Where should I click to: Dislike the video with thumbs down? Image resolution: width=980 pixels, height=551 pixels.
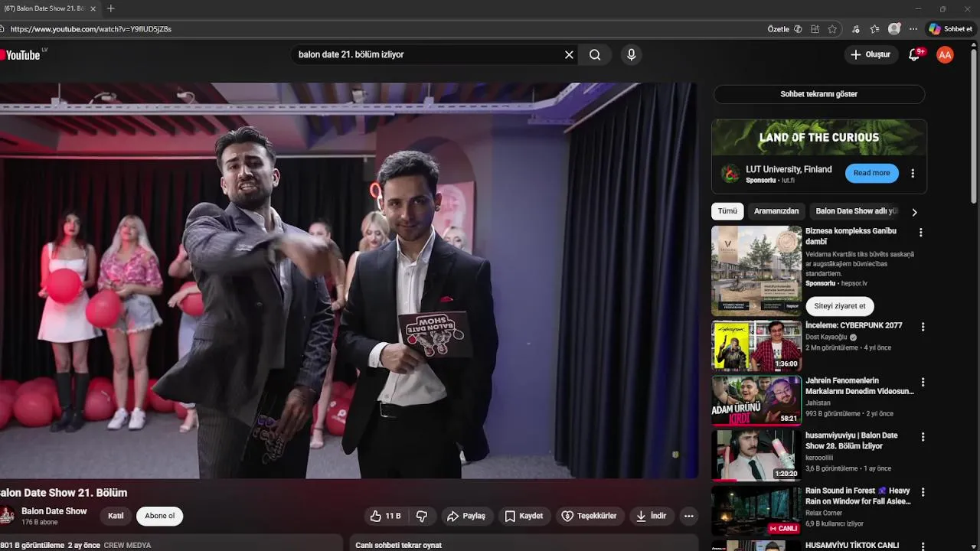point(422,516)
